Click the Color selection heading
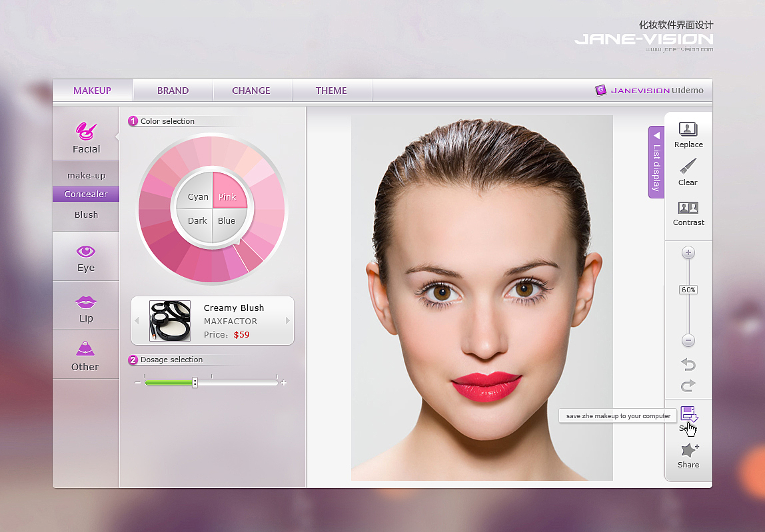 click(x=167, y=121)
